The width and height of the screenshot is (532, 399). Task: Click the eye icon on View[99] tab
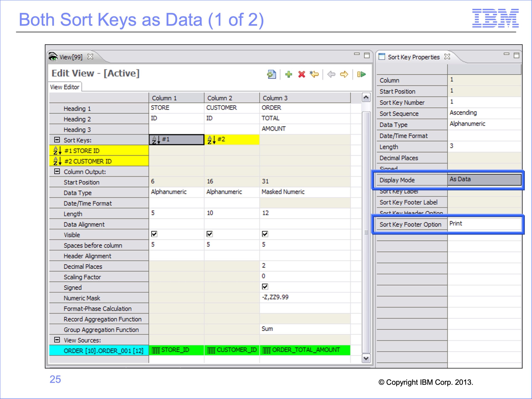pos(53,57)
